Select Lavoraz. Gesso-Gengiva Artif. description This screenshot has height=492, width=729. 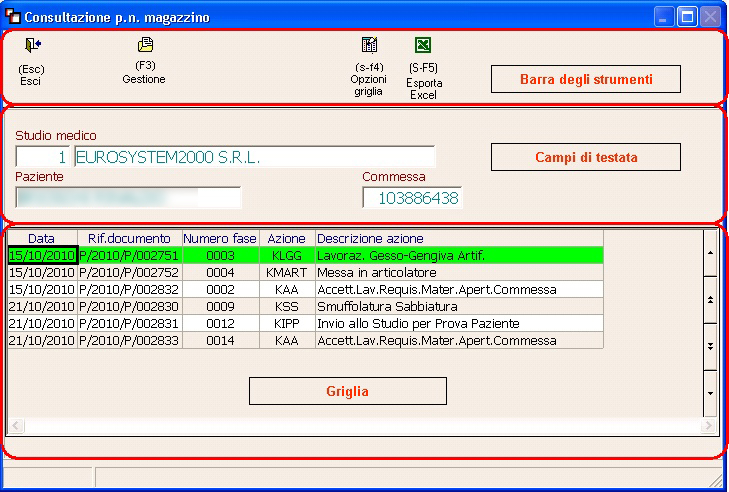tap(459, 255)
